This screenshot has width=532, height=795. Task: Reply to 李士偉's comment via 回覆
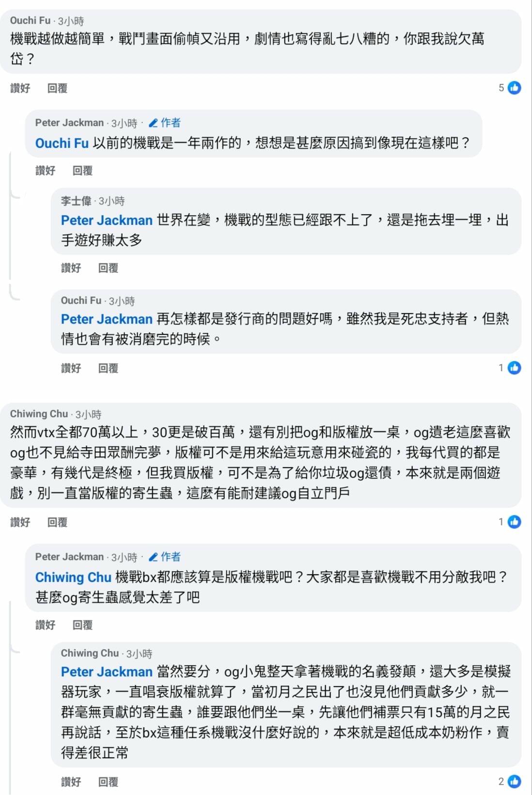pos(108,268)
